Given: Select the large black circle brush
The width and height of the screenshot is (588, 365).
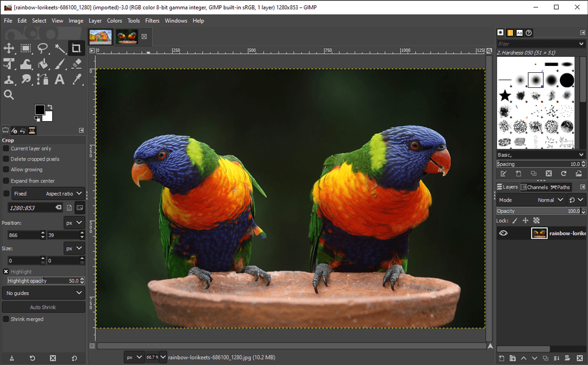Looking at the screenshot, I should (x=568, y=79).
